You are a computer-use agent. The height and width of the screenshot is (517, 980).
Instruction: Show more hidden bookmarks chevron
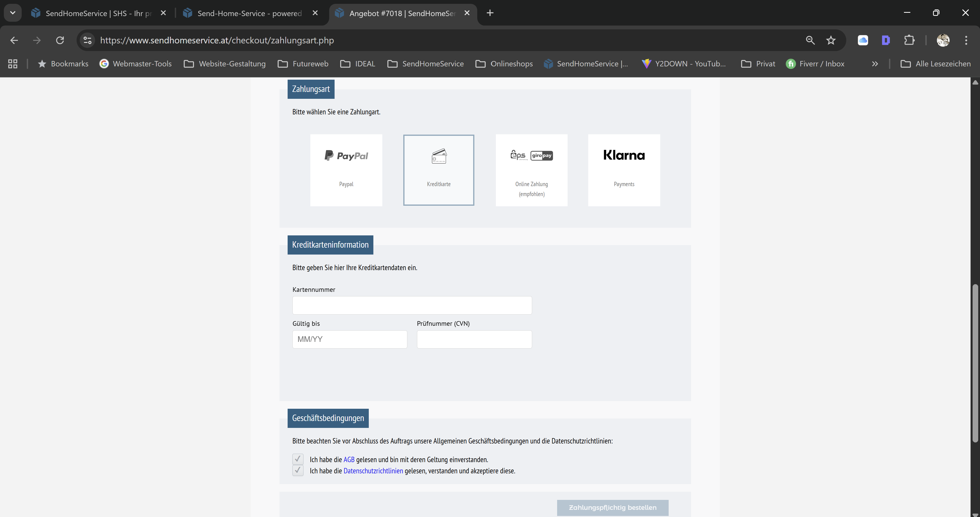tap(875, 64)
